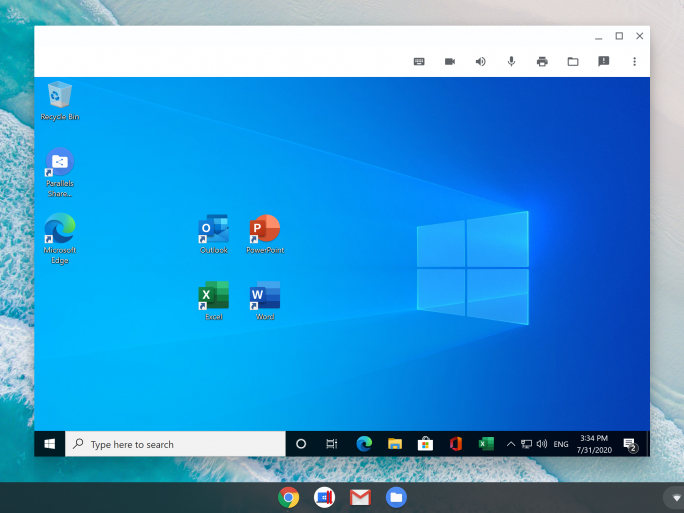Click the Chrome OS status tray arrow
The height and width of the screenshot is (513, 684).
pos(676,498)
